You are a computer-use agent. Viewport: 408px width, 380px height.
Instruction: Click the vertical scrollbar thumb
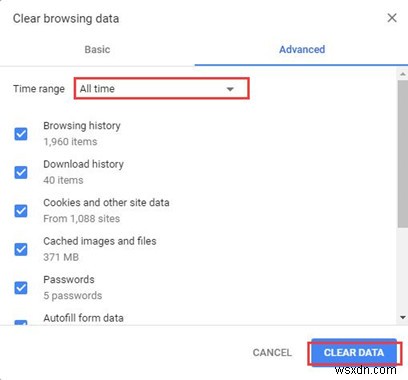(403, 154)
